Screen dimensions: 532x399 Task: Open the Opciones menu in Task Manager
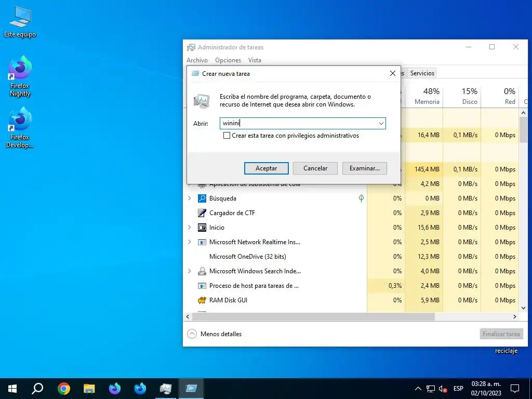(228, 60)
